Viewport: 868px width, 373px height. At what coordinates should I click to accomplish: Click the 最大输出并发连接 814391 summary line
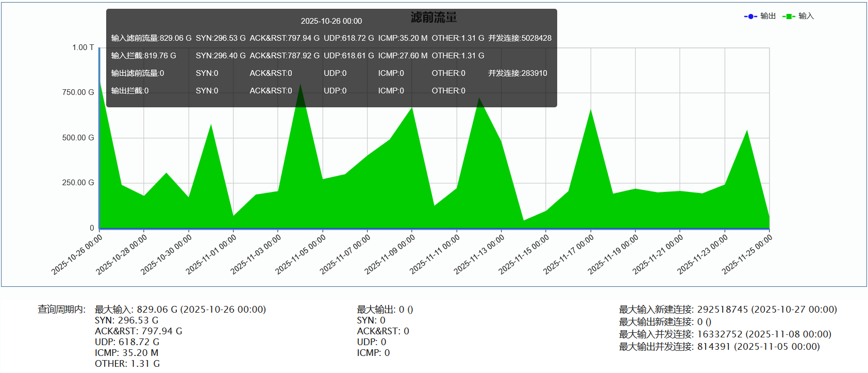719,347
